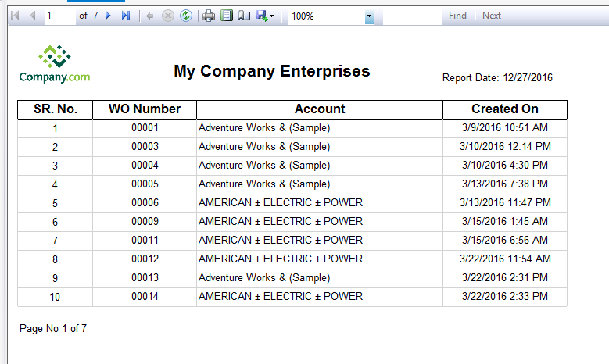Image resolution: width=609 pixels, height=364 pixels.
Task: Click the Company.com logo
Action: (x=55, y=64)
